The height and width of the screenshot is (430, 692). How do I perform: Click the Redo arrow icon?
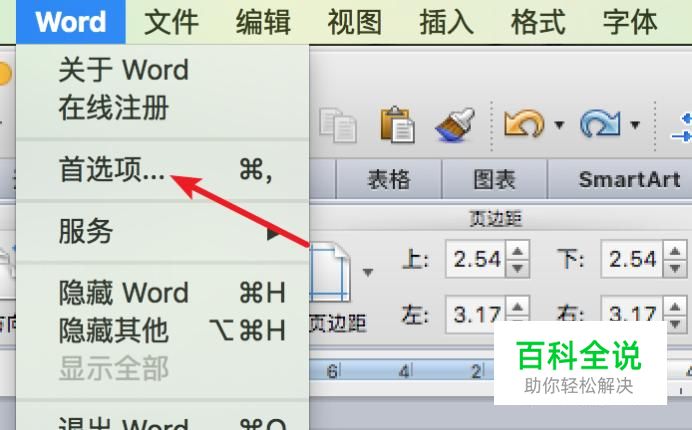point(600,124)
